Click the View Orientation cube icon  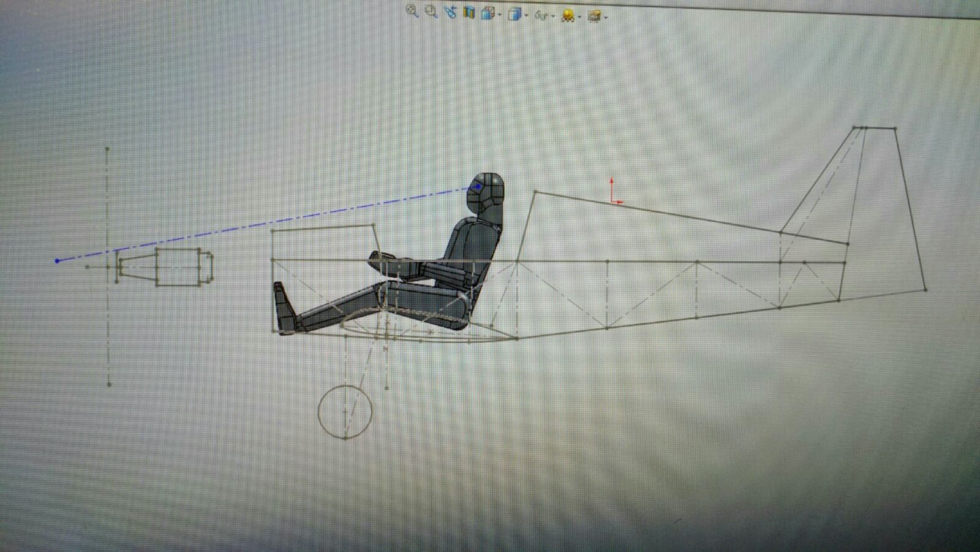click(488, 13)
